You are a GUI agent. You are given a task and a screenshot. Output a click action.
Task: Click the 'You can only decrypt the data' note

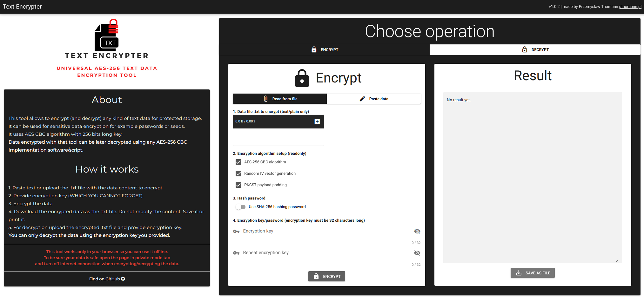[89, 235]
